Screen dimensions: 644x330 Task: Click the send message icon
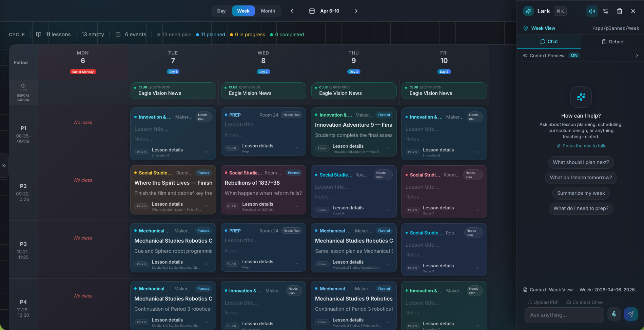tap(630, 314)
